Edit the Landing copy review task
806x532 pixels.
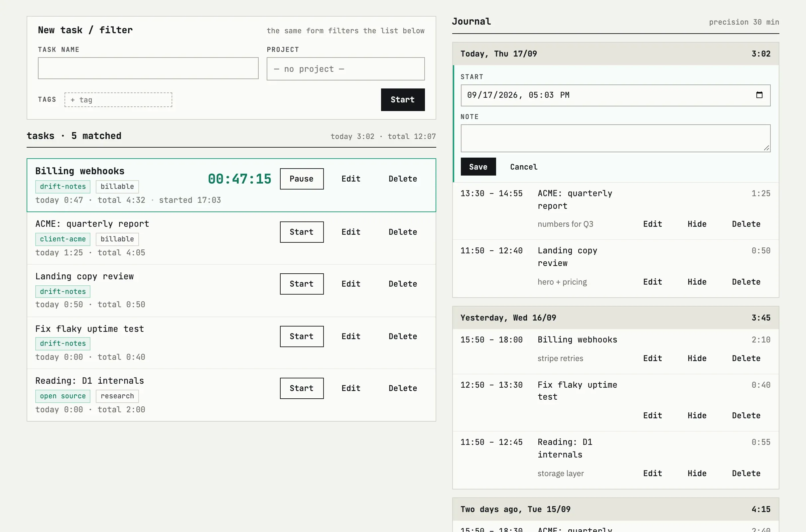(351, 284)
